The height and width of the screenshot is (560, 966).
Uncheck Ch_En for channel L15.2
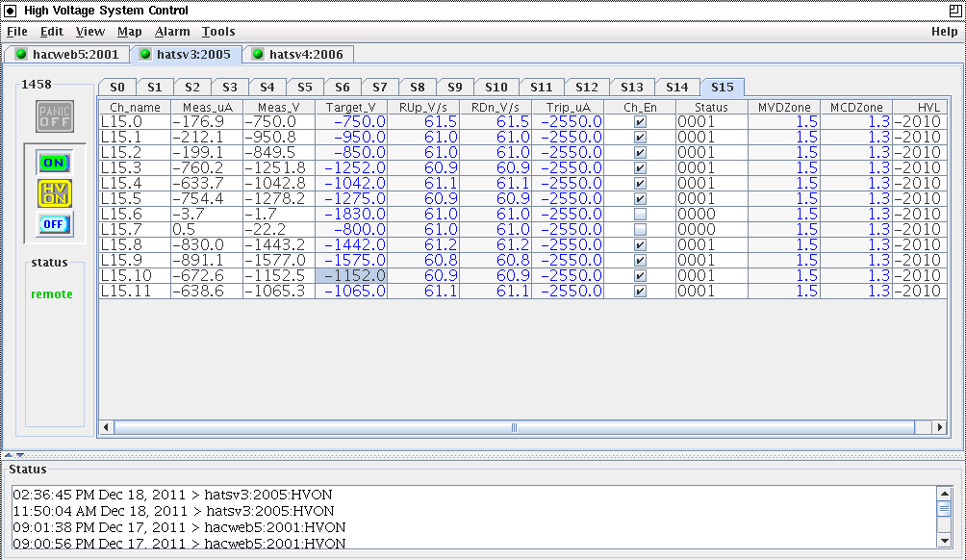click(640, 153)
